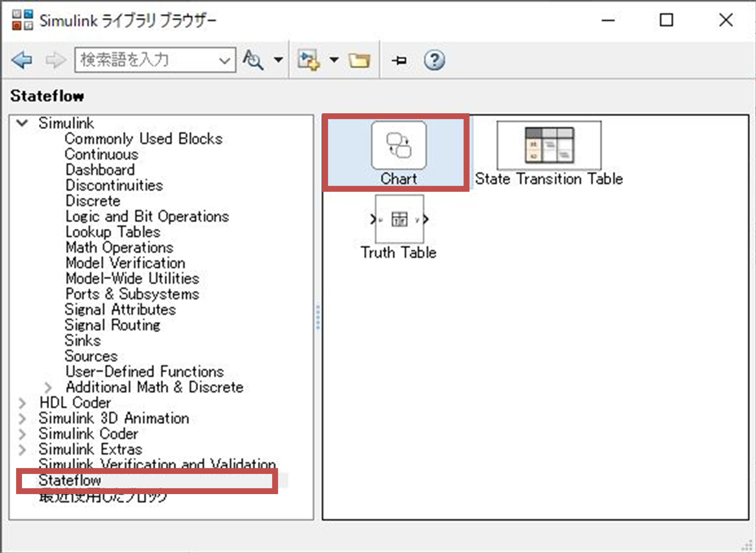Select the Ports & Subsystems library
This screenshot has height=553, width=756.
click(x=132, y=294)
